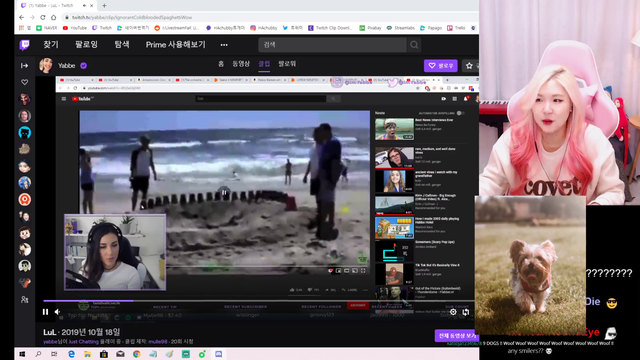Click the purple 팔로우 follow button
Screen dimensions: 640x360
(440, 66)
